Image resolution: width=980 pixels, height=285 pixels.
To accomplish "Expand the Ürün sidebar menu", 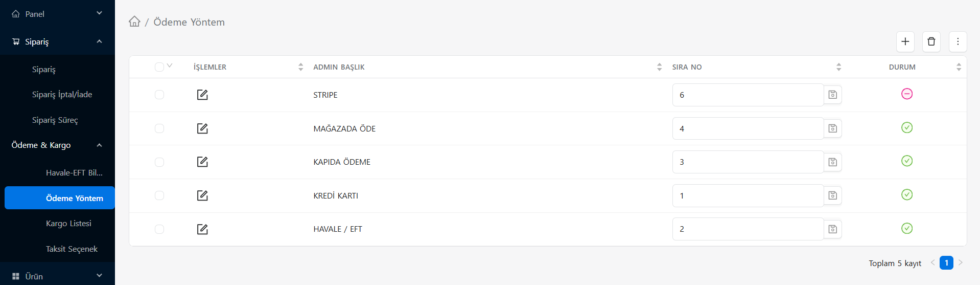I will [x=57, y=276].
